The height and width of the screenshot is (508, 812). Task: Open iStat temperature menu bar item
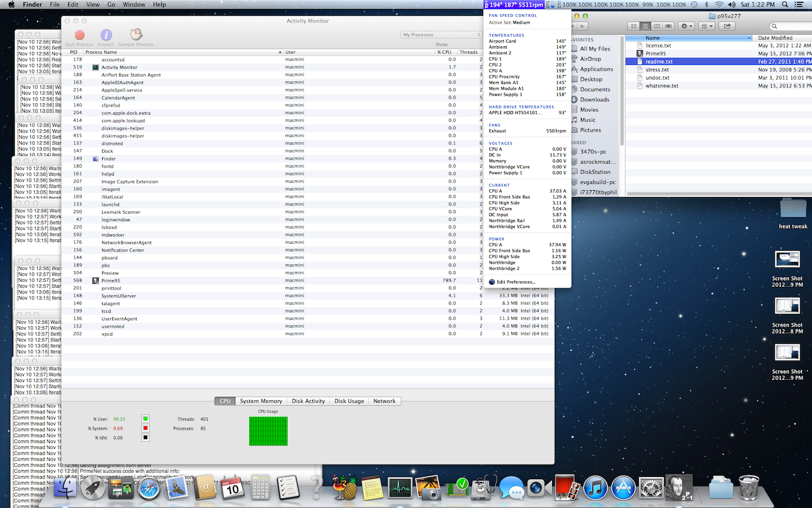point(514,5)
